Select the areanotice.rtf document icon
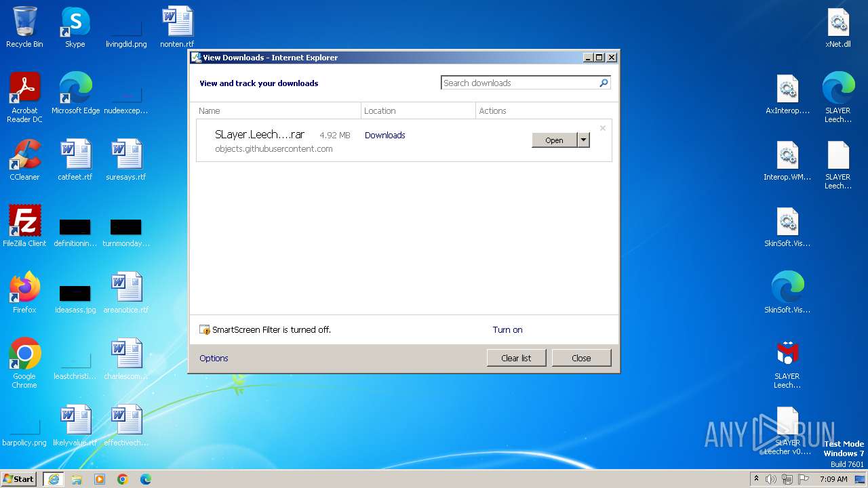The image size is (868, 488). [126, 293]
